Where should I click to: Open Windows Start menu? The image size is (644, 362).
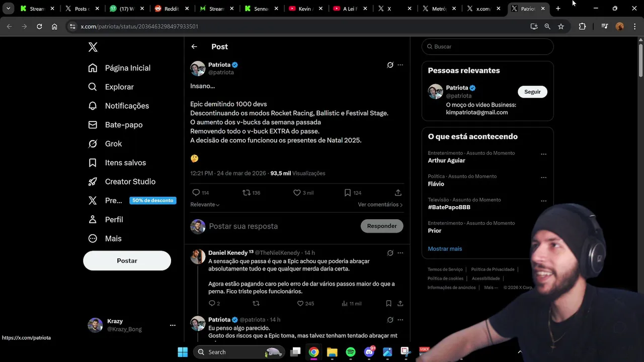tap(183, 352)
